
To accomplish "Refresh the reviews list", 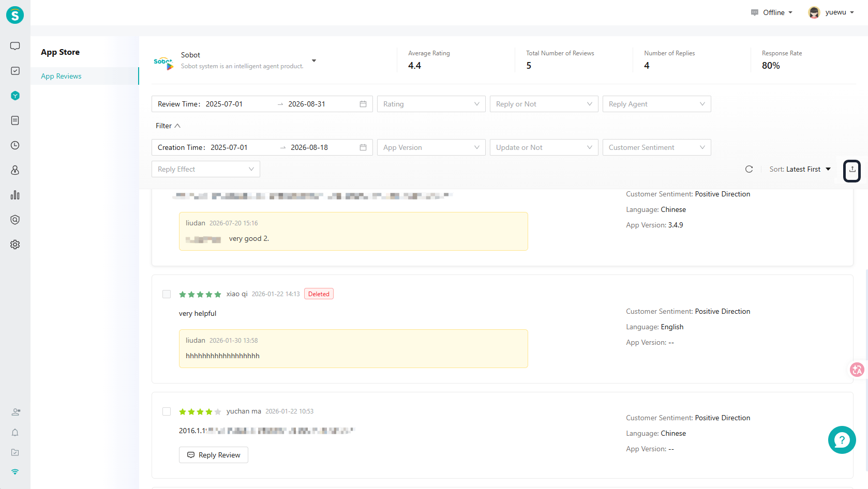I will tap(749, 169).
